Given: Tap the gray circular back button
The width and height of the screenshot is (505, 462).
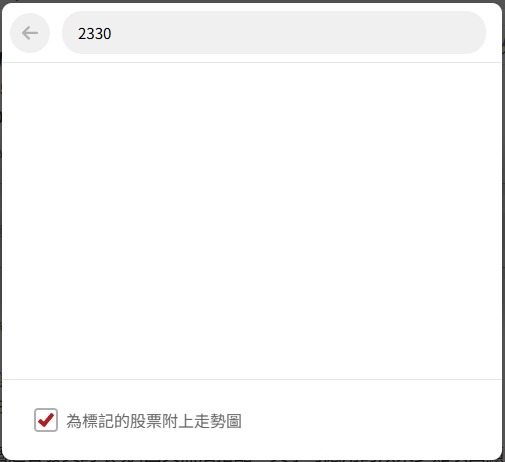Looking at the screenshot, I should coord(30,33).
